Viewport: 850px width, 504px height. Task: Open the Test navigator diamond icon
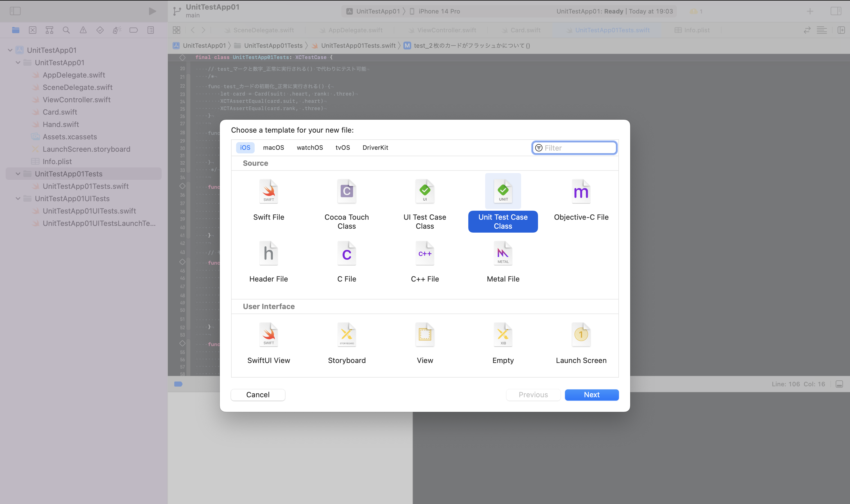[x=100, y=30]
